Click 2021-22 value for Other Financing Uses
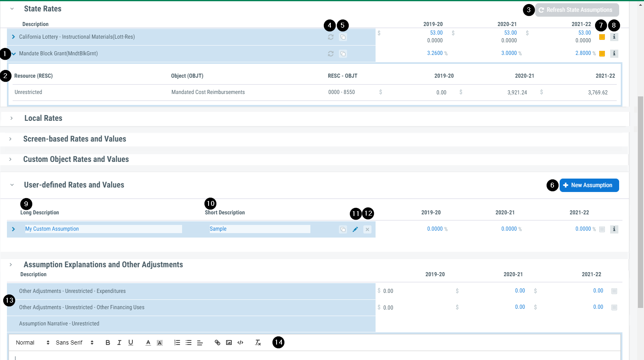This screenshot has width=644, height=360. (x=598, y=307)
